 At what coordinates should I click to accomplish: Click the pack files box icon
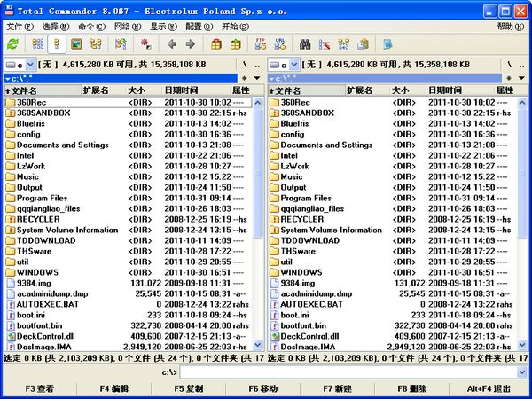[x=216, y=44]
